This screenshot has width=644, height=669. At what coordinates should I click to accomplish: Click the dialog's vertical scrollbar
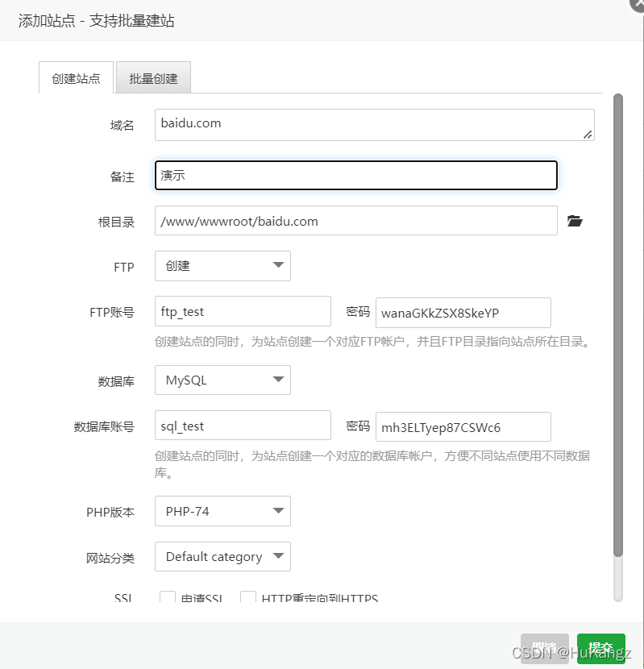point(618,324)
